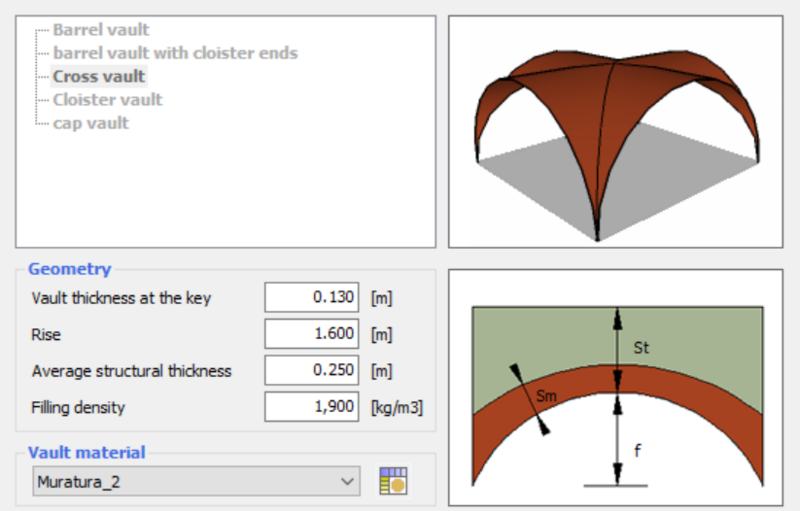Select barrel vault with cloister ends
The width and height of the screenshot is (800, 511).
click(x=176, y=53)
